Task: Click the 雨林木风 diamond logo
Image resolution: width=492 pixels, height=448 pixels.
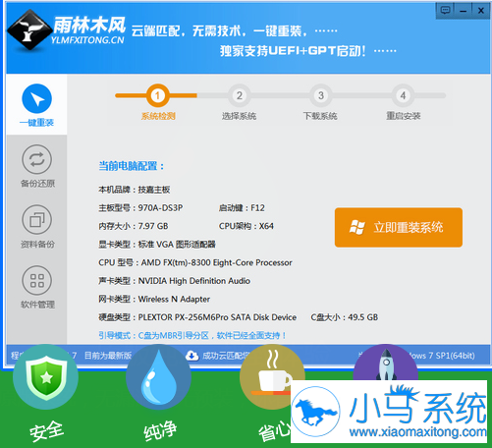Action: coord(30,29)
